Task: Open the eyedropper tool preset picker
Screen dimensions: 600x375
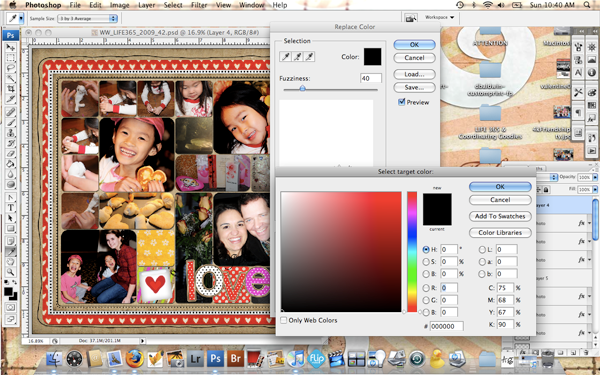Action: tap(21, 18)
